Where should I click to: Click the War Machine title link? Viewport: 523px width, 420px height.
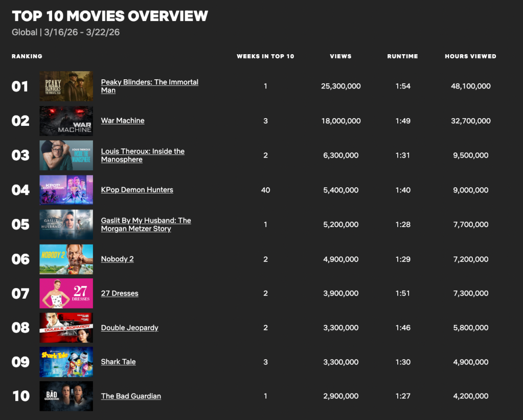(123, 121)
